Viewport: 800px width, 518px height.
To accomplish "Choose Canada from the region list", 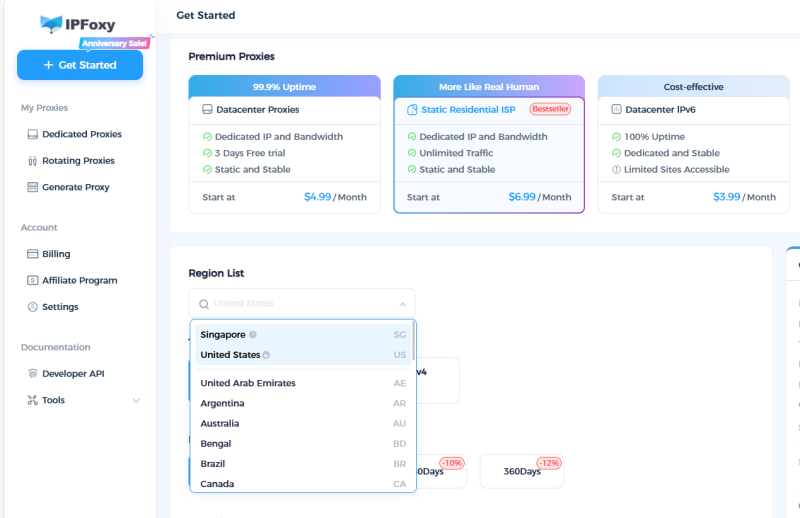I will [303, 484].
